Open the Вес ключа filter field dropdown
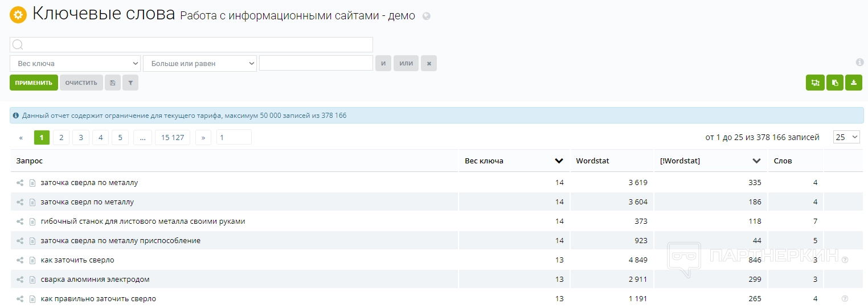 [x=75, y=63]
